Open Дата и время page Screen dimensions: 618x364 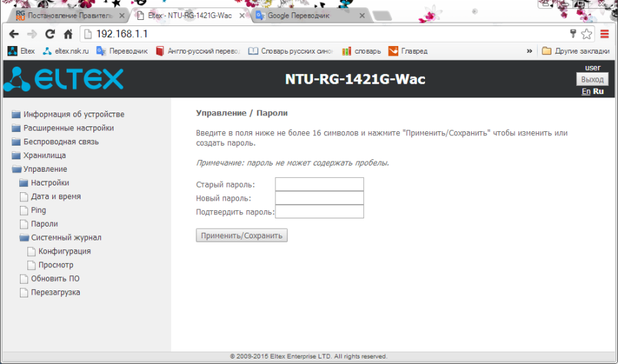coord(50,196)
